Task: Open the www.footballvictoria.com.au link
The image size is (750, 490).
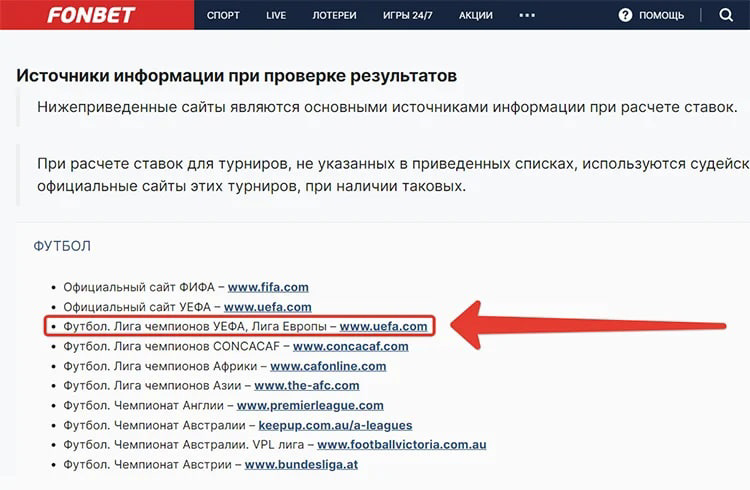Action: pyautogui.click(x=401, y=444)
